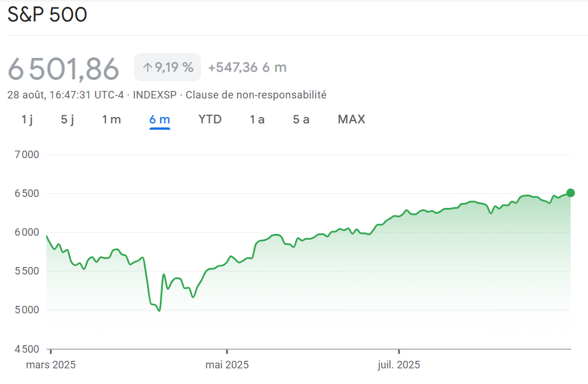Click the +547,36 6 m change value
The width and height of the screenshot is (588, 384).
pyautogui.click(x=248, y=67)
